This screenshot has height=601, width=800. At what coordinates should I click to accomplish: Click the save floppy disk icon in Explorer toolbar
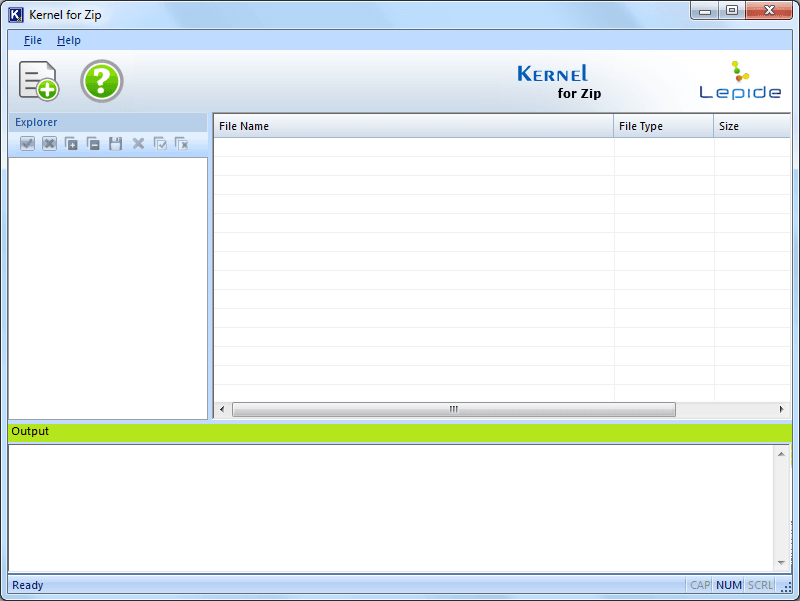click(116, 144)
